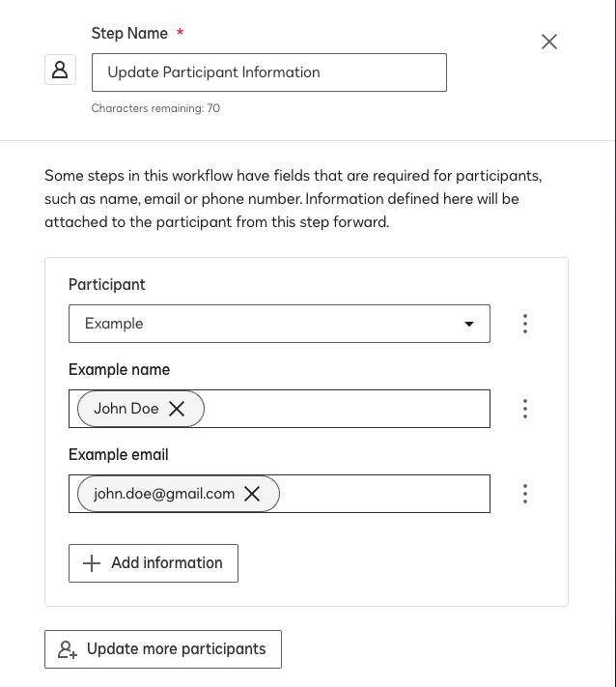Click the Example name field label
Image resolution: width=616 pixels, height=687 pixels.
point(119,369)
